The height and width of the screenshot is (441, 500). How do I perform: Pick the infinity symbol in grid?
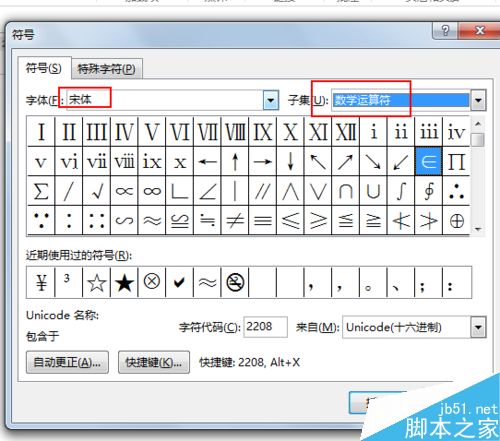[x=152, y=191]
